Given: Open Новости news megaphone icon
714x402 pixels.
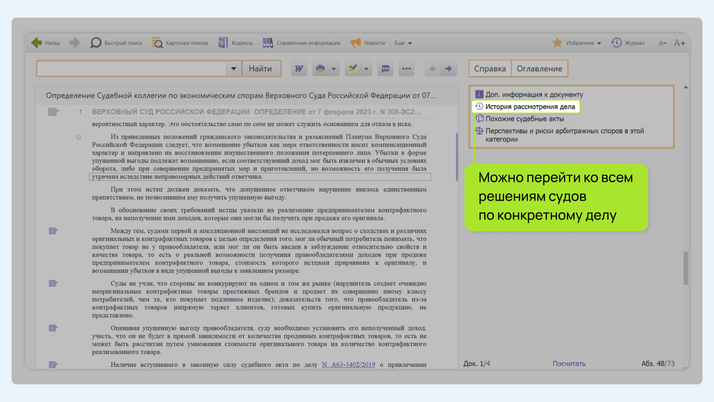Looking at the screenshot, I should 355,43.
